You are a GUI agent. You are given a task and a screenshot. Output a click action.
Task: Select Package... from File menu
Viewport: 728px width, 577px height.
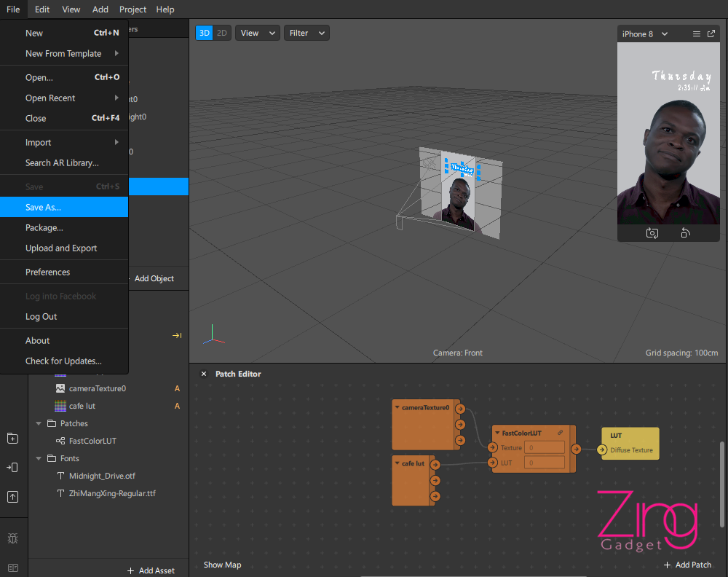point(64,227)
